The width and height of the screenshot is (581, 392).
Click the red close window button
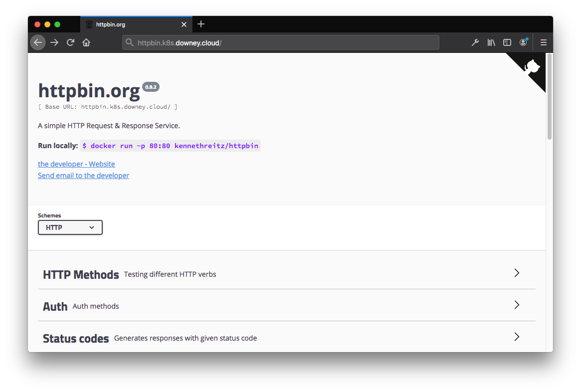tap(37, 24)
